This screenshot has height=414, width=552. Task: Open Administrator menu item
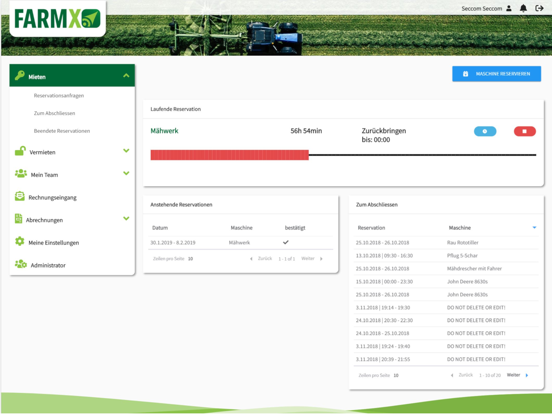[x=48, y=265]
